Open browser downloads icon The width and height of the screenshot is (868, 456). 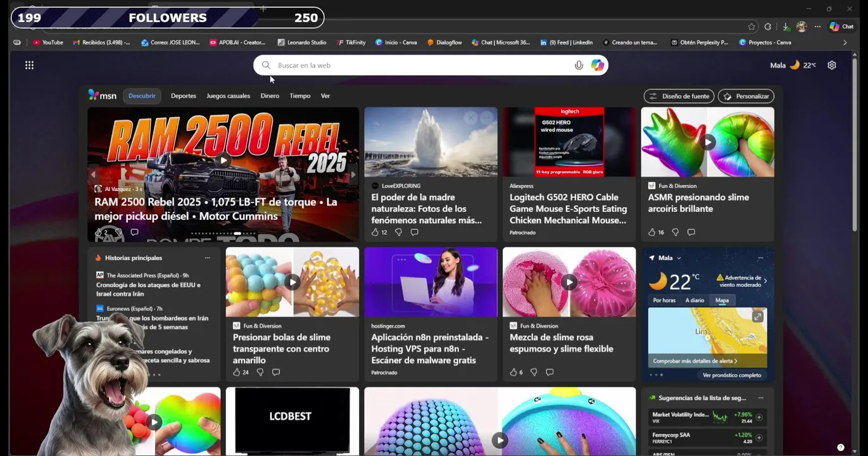pyautogui.click(x=786, y=27)
